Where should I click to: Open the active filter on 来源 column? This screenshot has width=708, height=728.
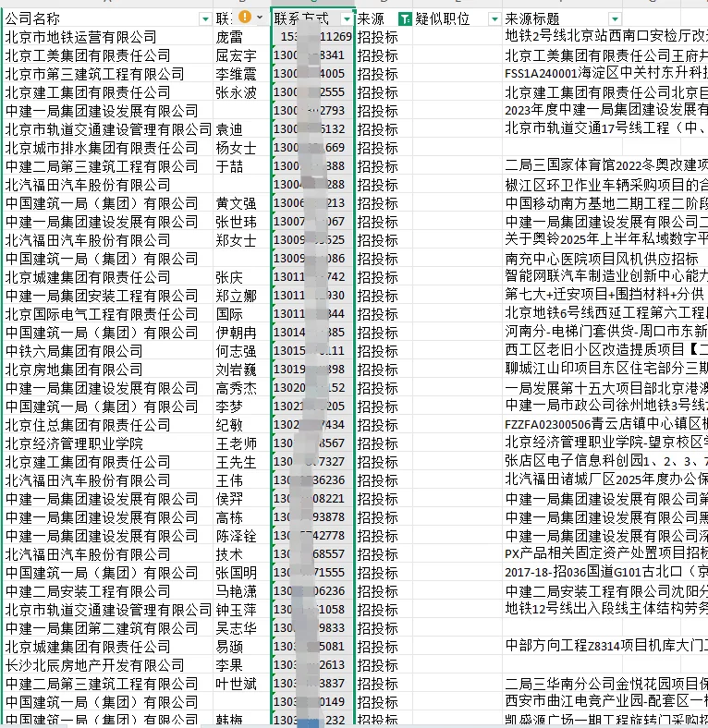pos(405,19)
